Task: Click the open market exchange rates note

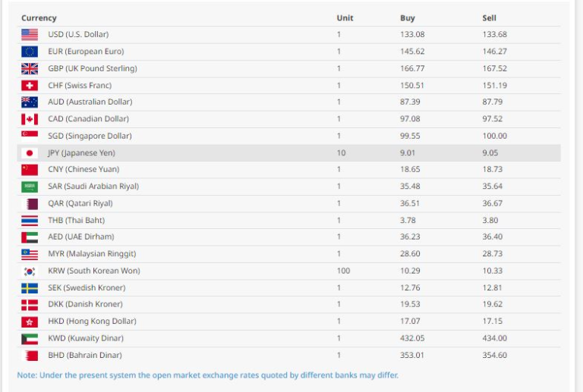Action: click(207, 375)
